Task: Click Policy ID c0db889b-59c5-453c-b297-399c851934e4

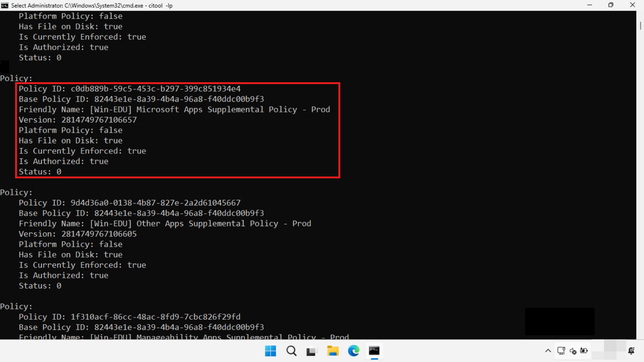Action: point(130,89)
